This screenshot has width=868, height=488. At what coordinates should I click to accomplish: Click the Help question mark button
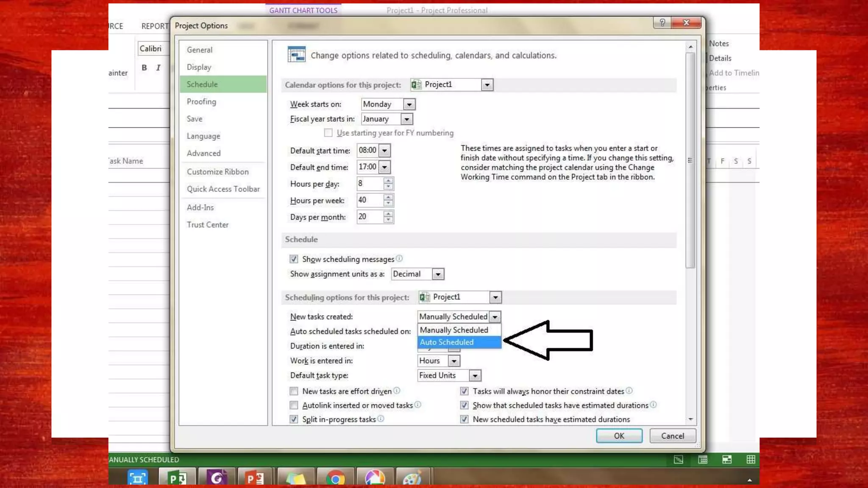tap(662, 22)
